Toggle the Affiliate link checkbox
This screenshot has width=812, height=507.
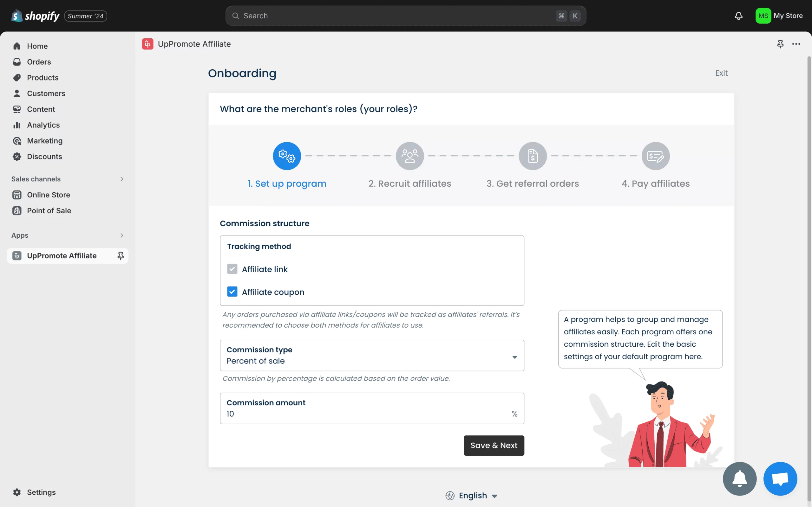[232, 269]
